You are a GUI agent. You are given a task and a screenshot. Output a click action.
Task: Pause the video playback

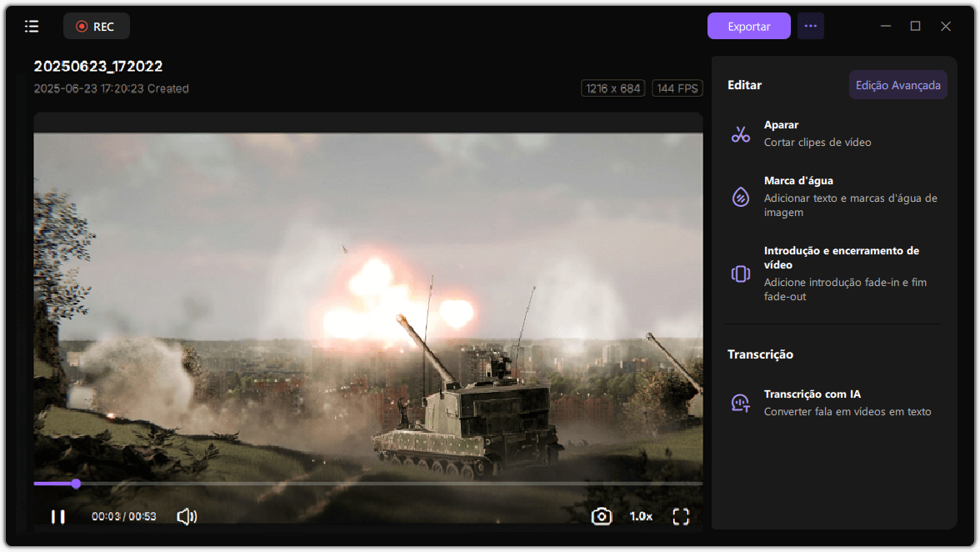58,517
